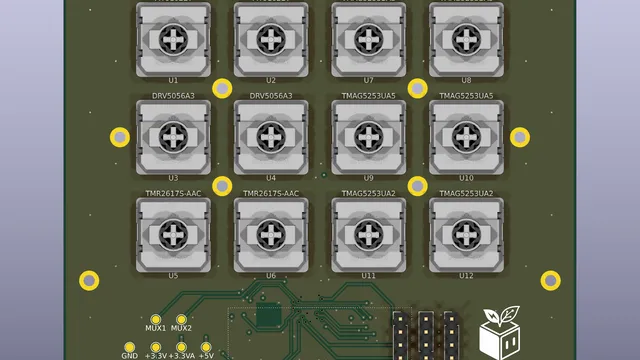The image size is (640, 360).
Task: Click the U7 designator text
Action: [369, 80]
